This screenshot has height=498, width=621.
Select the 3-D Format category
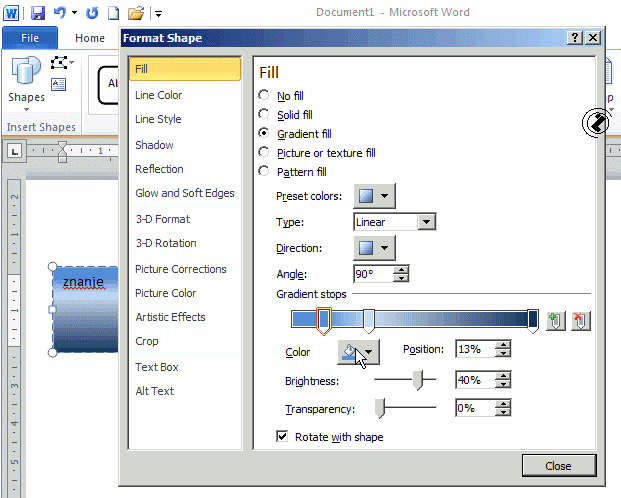click(x=162, y=219)
